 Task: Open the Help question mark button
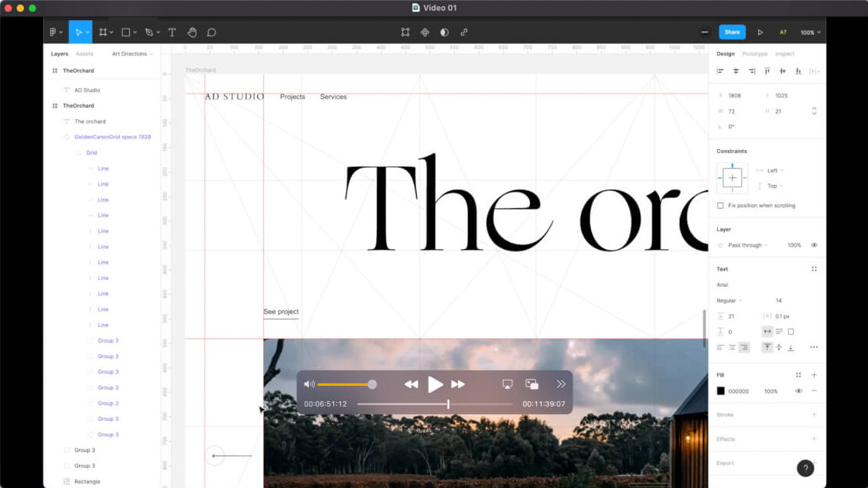coord(805,468)
